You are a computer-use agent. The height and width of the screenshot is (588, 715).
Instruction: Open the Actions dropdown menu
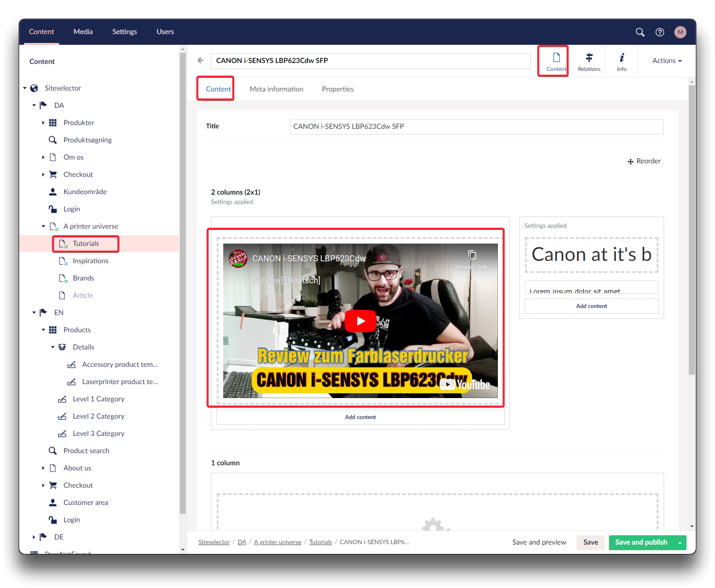[x=666, y=61]
